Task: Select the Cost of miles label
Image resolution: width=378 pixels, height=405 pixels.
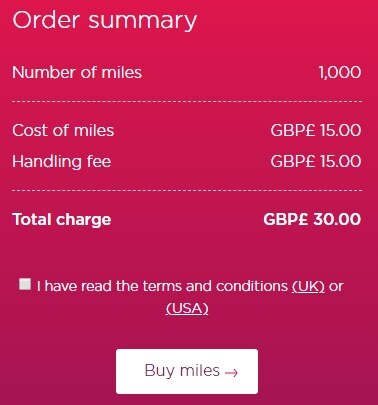Action: tap(63, 130)
